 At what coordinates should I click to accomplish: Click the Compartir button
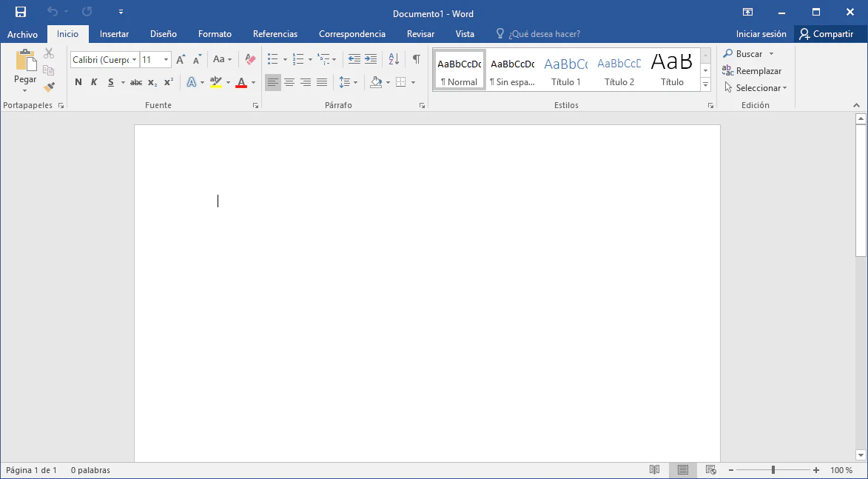826,34
